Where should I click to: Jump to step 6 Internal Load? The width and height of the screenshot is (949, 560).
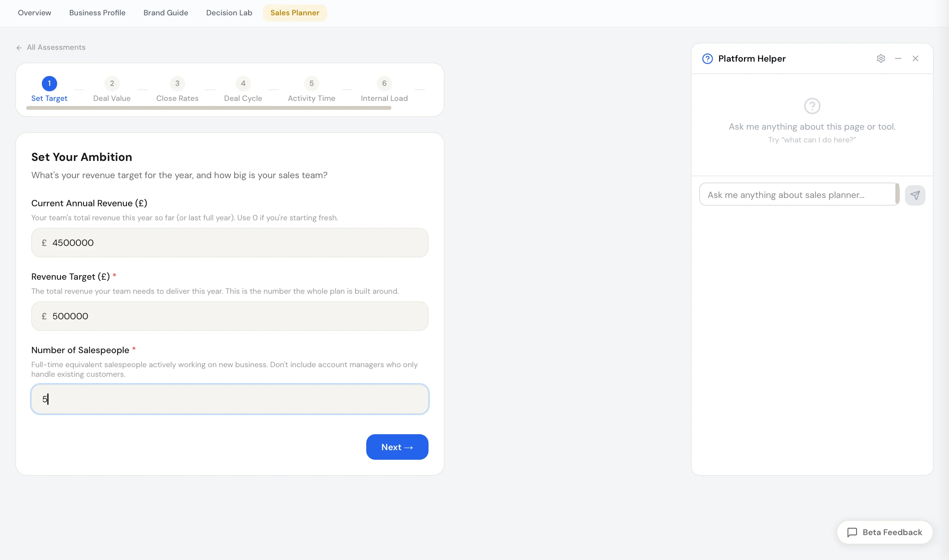click(x=384, y=83)
